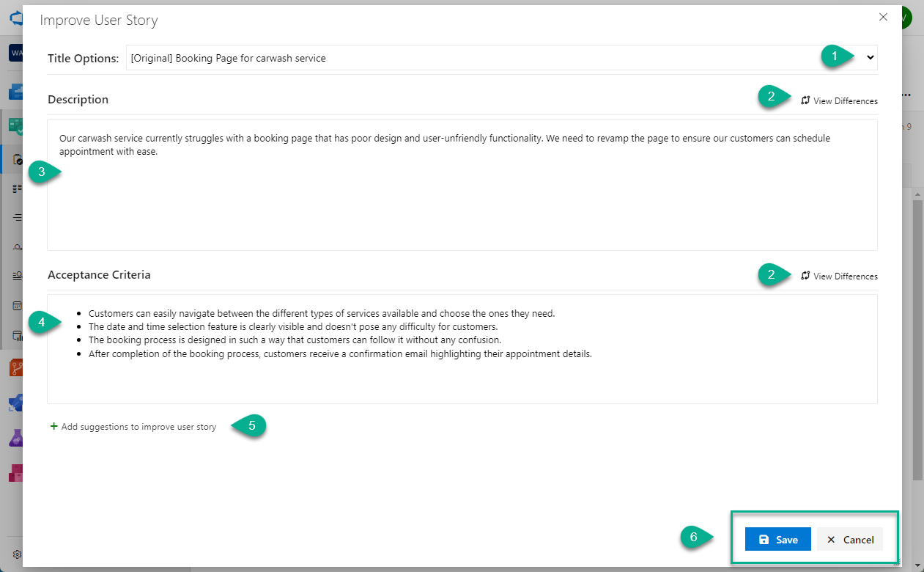Viewport: 924px width, 572px height.
Task: Expand the Title Options dropdown arrow
Action: [871, 58]
